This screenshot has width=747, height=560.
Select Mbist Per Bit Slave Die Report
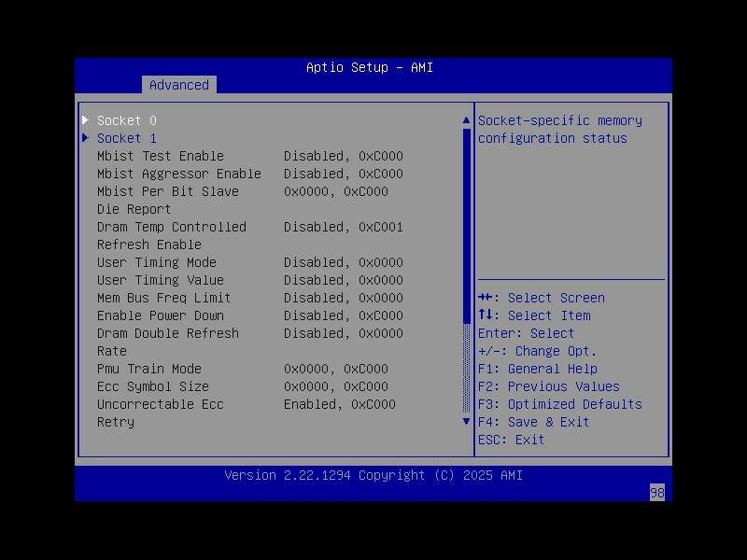[x=243, y=200]
